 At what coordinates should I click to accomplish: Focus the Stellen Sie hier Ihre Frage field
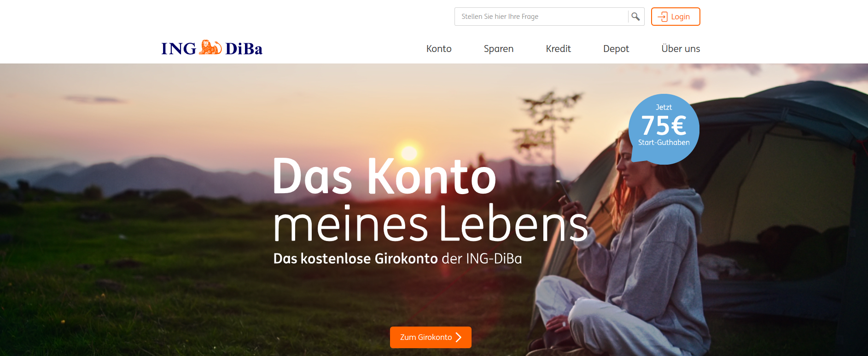(x=541, y=17)
